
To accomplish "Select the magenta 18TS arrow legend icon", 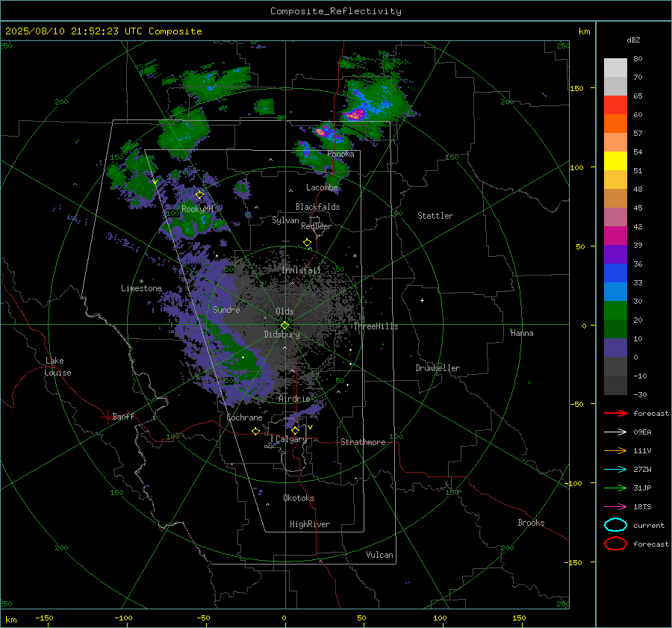I will click(x=615, y=507).
